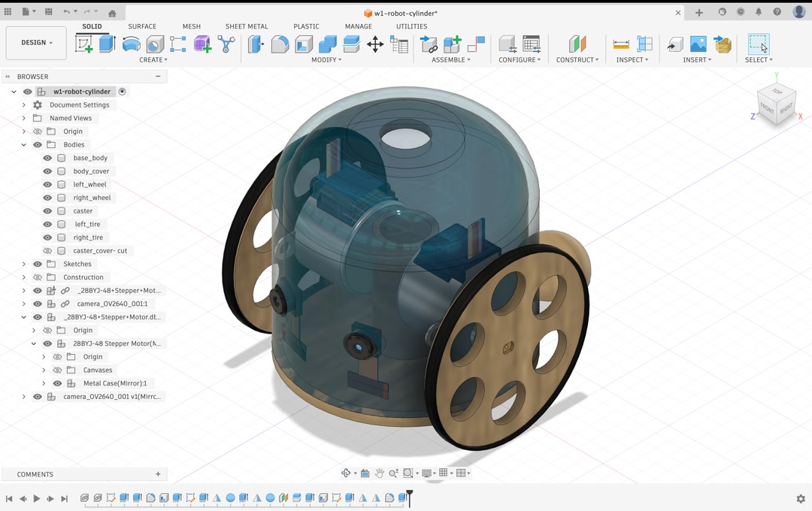This screenshot has height=511, width=812.
Task: Open the Configure table icon
Action: [532, 44]
